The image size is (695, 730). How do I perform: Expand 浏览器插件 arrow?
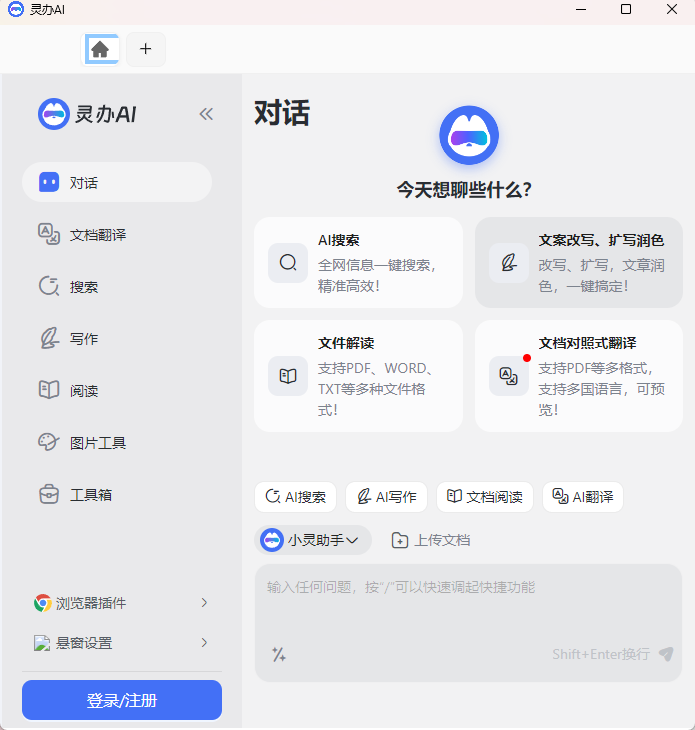click(204, 603)
